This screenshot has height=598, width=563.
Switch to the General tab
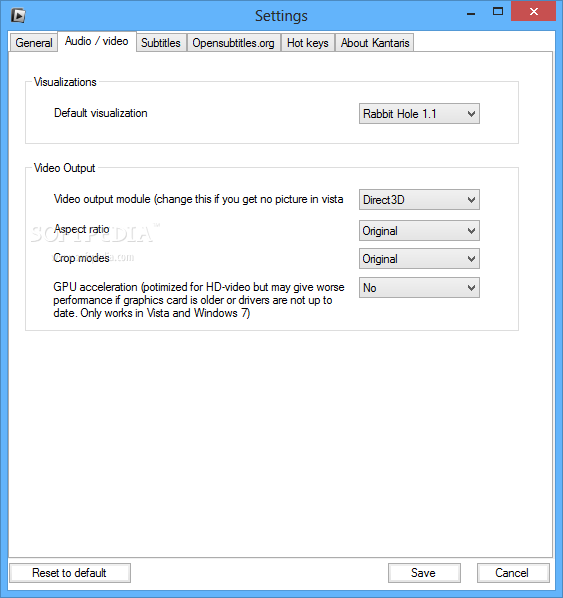(34, 43)
